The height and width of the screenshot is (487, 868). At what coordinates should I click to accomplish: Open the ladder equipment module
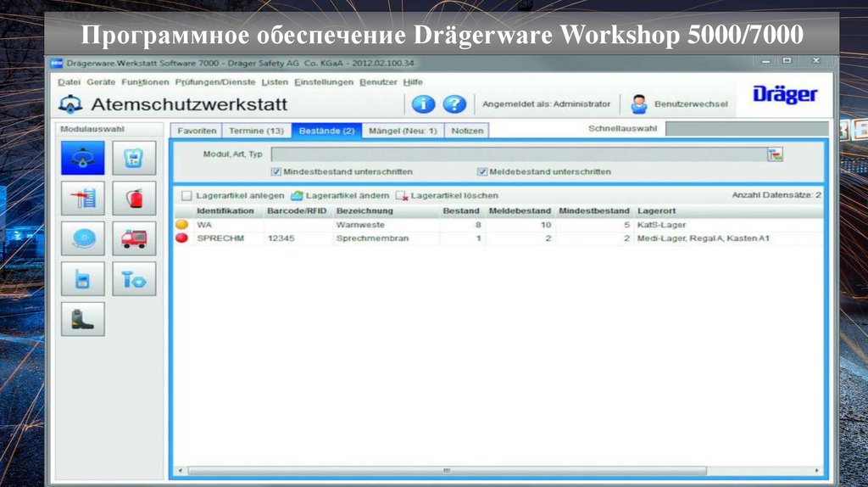pos(82,199)
